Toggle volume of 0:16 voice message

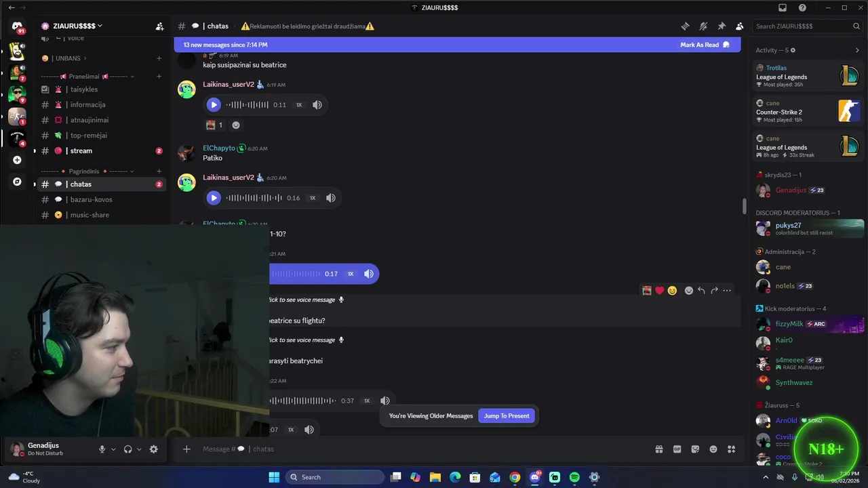point(330,198)
